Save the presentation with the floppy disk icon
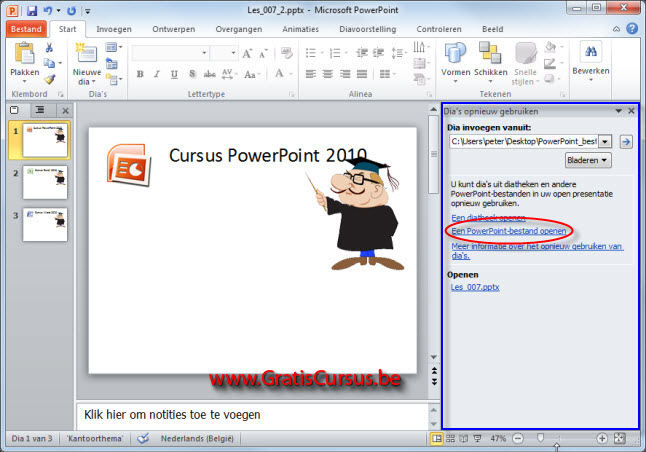 tap(32, 11)
